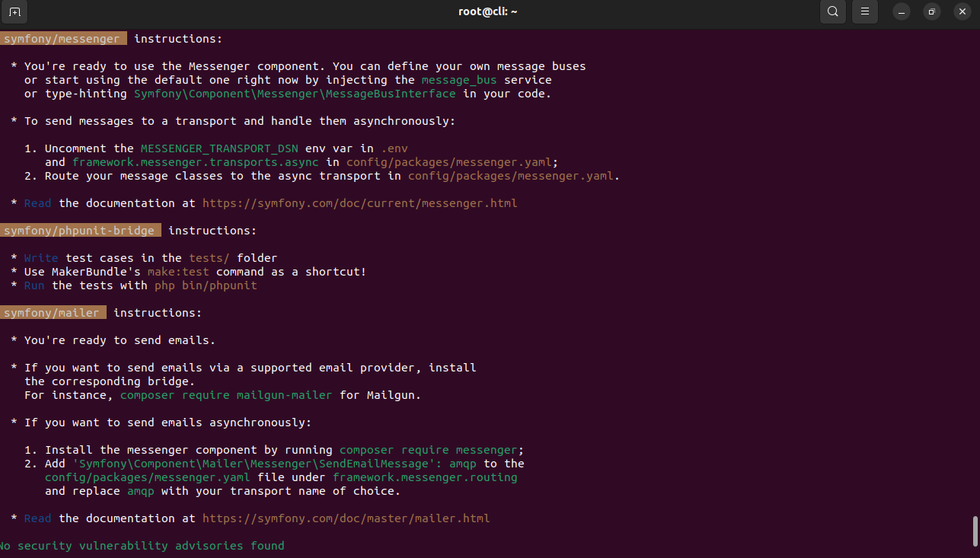Click the php bin/phpunit command
The image size is (980, 558).
206,285
